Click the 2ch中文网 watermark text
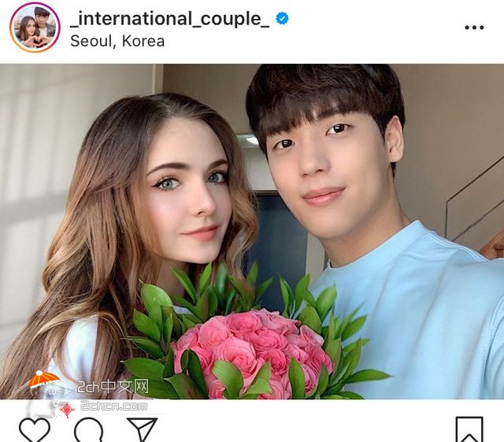The image size is (504, 442). pyautogui.click(x=113, y=387)
